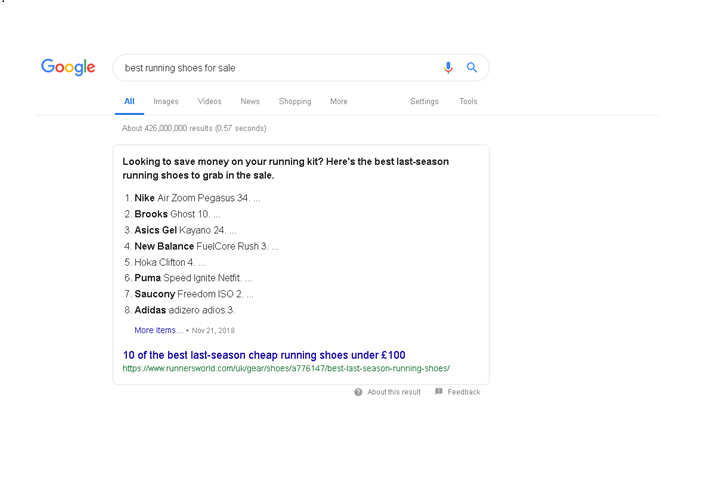Click the Feedback link text
This screenshot has height=478, width=711.
464,392
